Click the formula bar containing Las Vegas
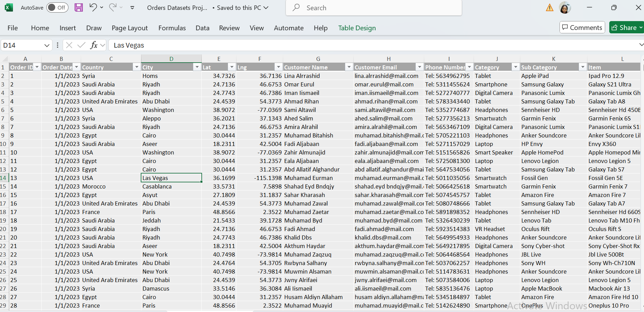This screenshot has height=312, width=644. [x=373, y=45]
